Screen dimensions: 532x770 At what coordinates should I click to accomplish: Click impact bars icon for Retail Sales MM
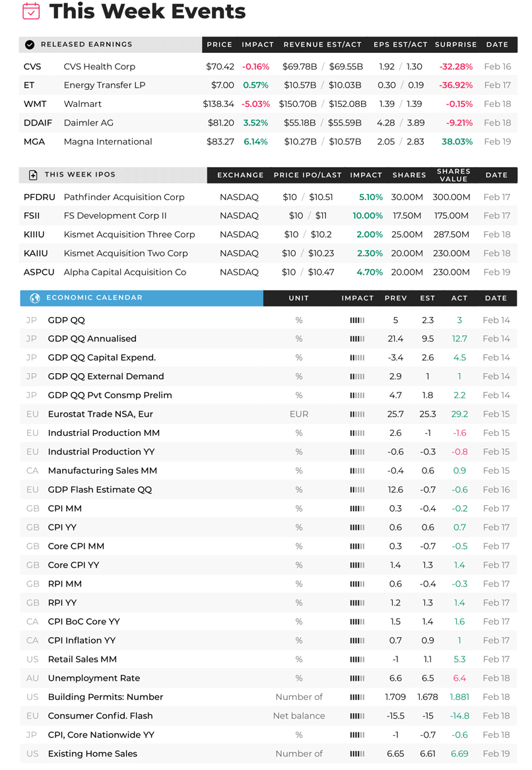357,660
